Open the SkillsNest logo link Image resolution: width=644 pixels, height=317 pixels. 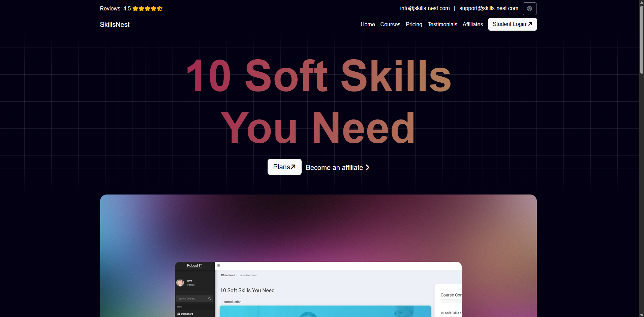click(x=115, y=25)
